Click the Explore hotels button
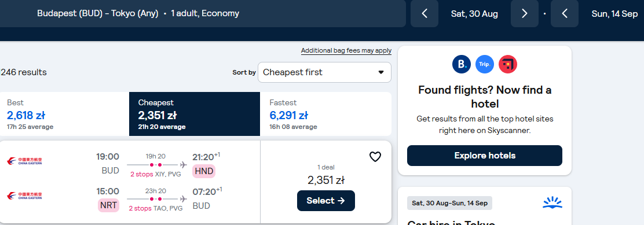The width and height of the screenshot is (644, 225). (485, 156)
